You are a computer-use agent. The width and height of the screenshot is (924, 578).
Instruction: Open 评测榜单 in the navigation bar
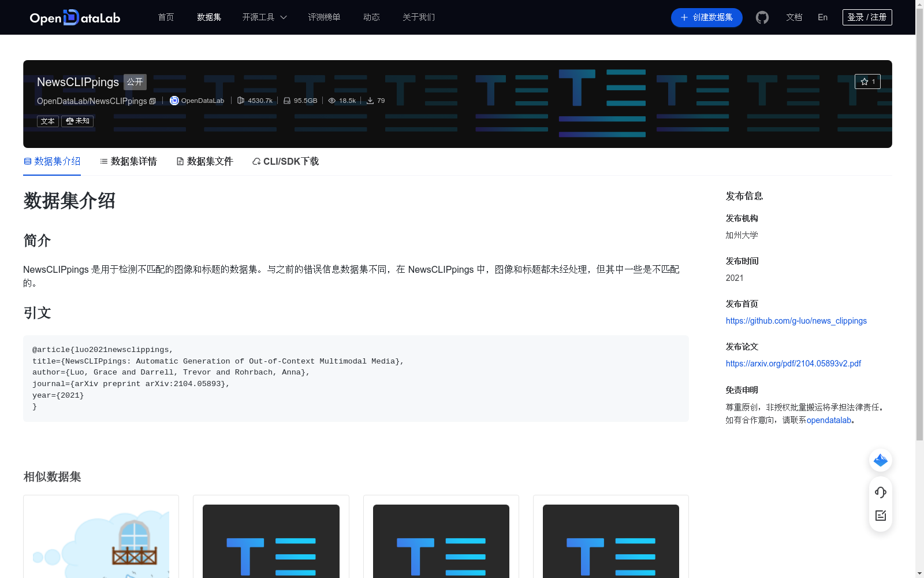pos(324,17)
